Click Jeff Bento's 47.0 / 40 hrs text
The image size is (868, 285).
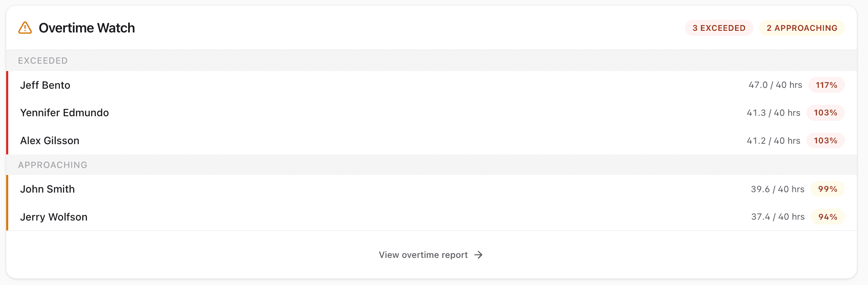coord(775,85)
